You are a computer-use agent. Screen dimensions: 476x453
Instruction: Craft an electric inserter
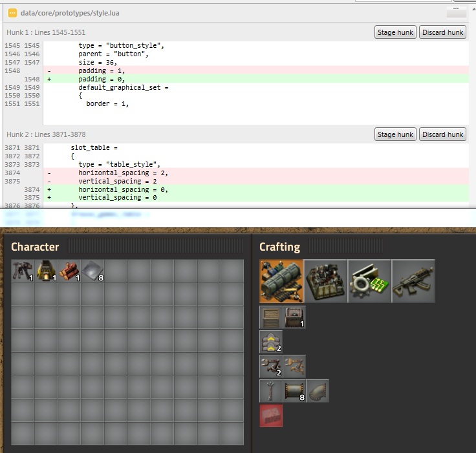pos(294,366)
